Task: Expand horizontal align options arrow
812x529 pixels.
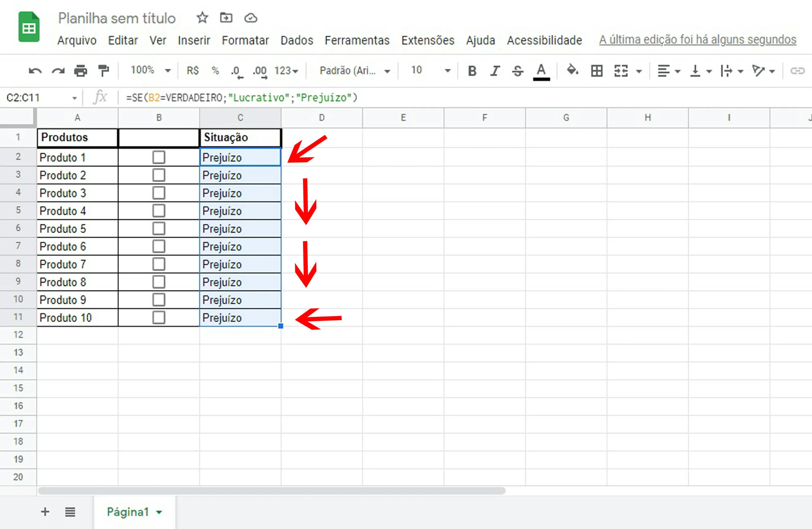Action: click(x=678, y=71)
